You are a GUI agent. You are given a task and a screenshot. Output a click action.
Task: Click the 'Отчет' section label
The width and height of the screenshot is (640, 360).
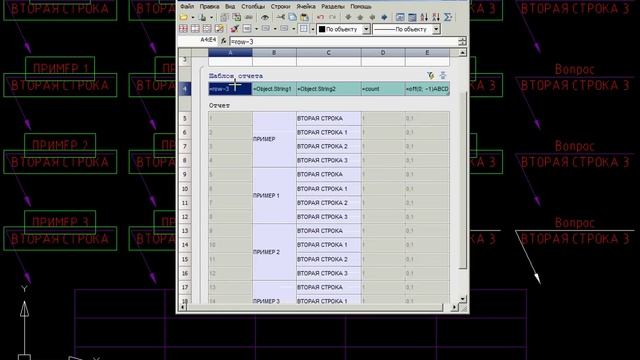pos(219,105)
